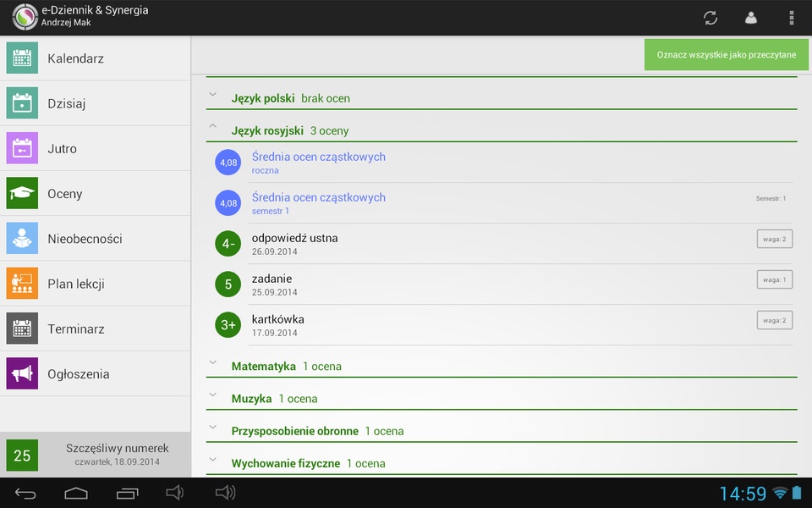Open the zadanie grade entry
Viewport: 812px width, 508px height.
pos(502,284)
